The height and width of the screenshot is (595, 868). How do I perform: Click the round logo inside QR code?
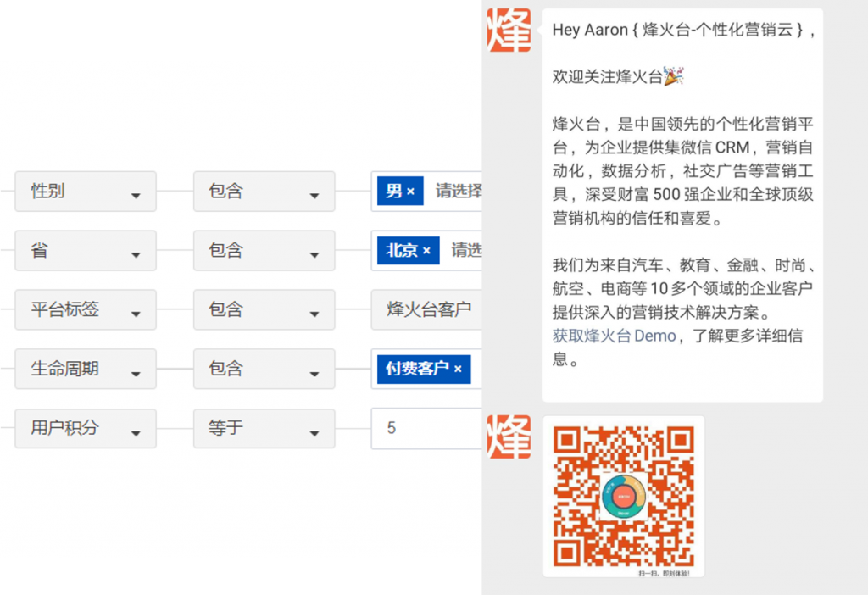coord(623,496)
